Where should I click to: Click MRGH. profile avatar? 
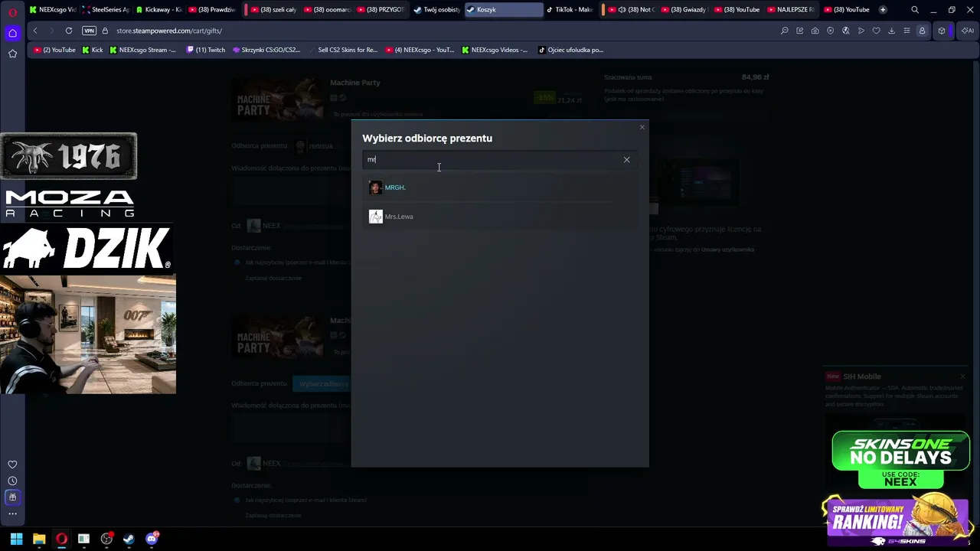(x=375, y=187)
